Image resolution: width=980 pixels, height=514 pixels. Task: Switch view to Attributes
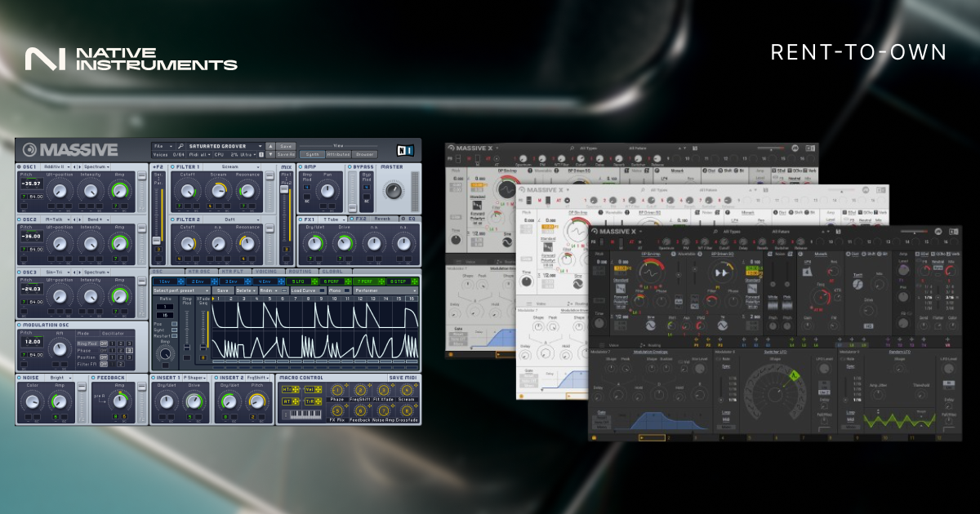(x=338, y=154)
